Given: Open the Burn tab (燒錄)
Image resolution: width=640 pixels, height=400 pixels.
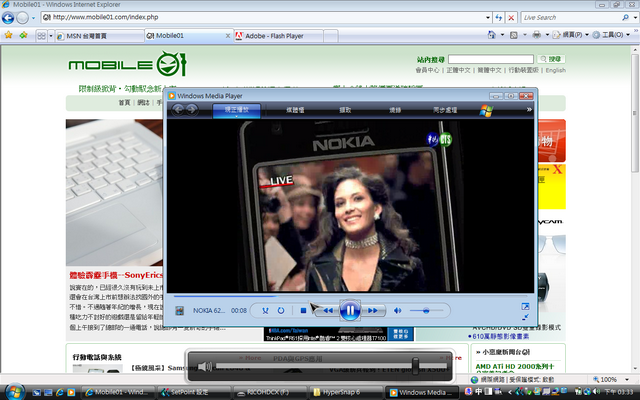Looking at the screenshot, I should [395, 110].
